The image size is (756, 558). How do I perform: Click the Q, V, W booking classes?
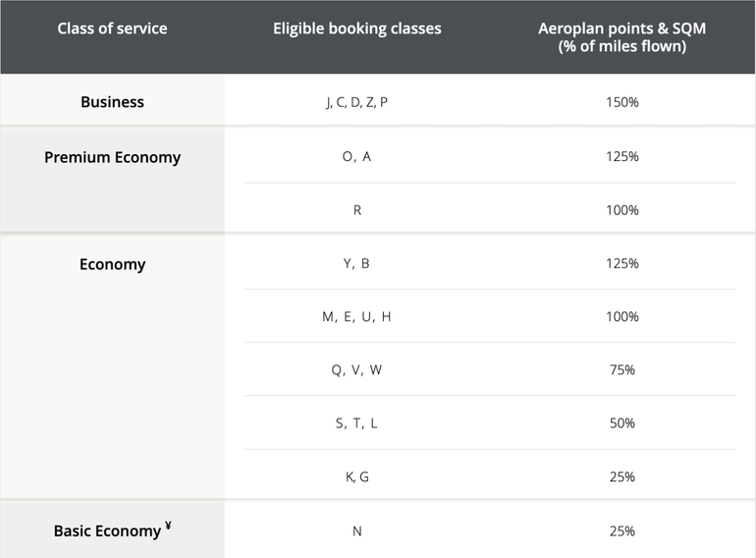click(356, 370)
